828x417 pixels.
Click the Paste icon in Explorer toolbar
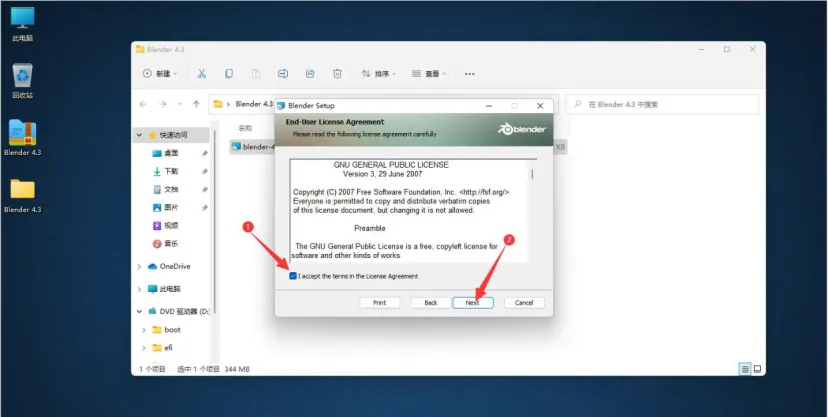coord(256,74)
